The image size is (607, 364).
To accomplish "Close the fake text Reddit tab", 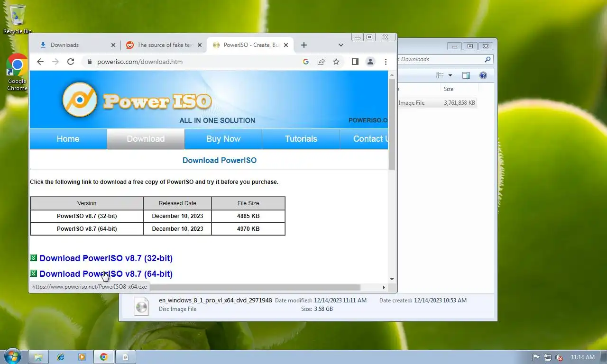I will click(x=200, y=45).
